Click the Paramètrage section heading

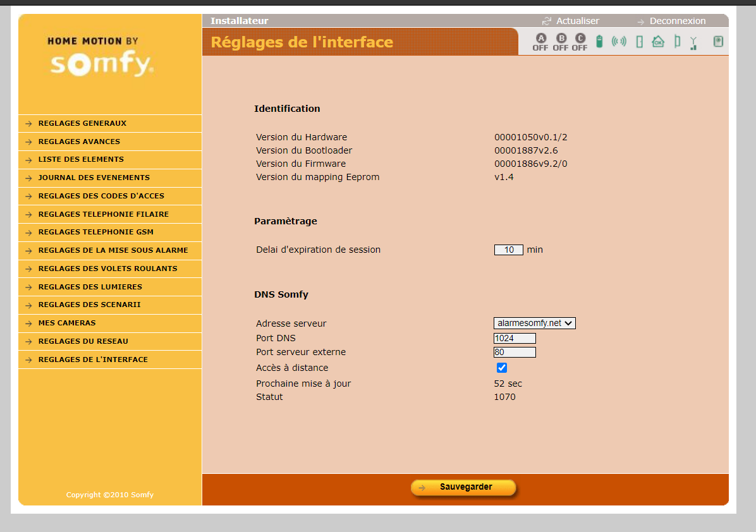(286, 221)
